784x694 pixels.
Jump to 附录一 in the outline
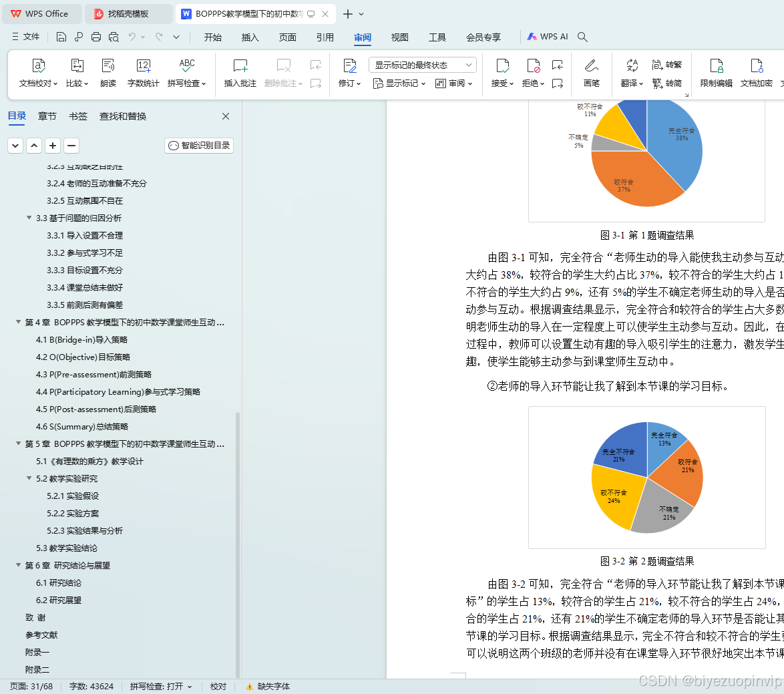[x=37, y=652]
